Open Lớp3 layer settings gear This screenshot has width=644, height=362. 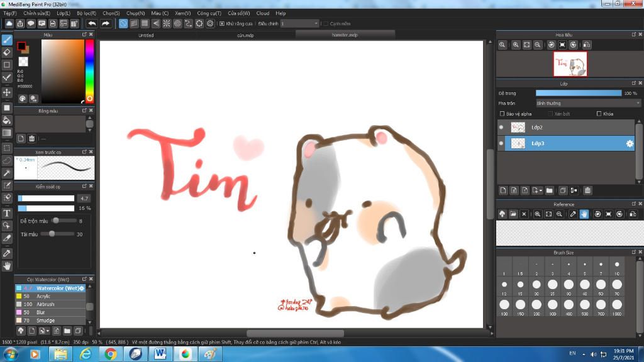(x=630, y=143)
